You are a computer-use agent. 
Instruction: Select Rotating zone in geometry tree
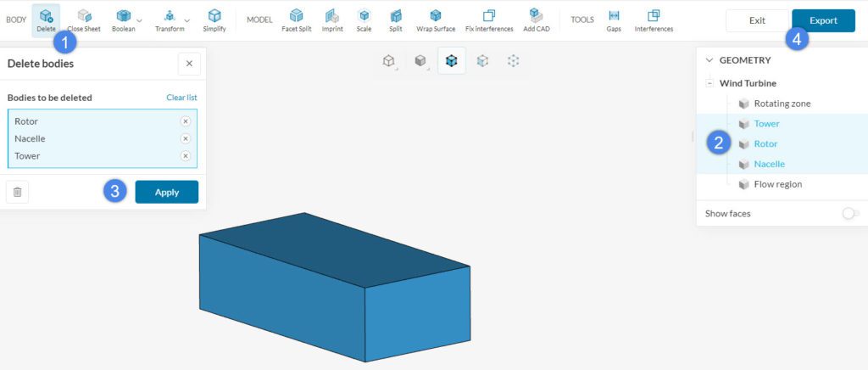point(782,104)
